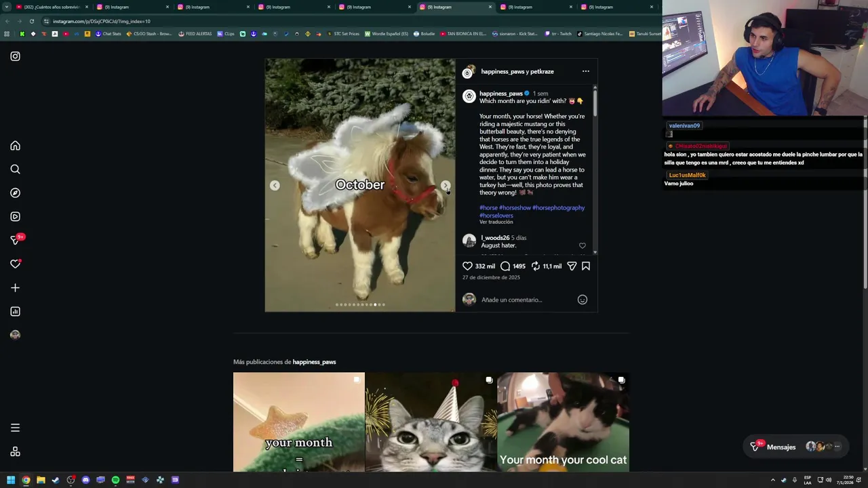
Task: Open 'CS:GO Stash' bookmark
Action: [x=149, y=34]
